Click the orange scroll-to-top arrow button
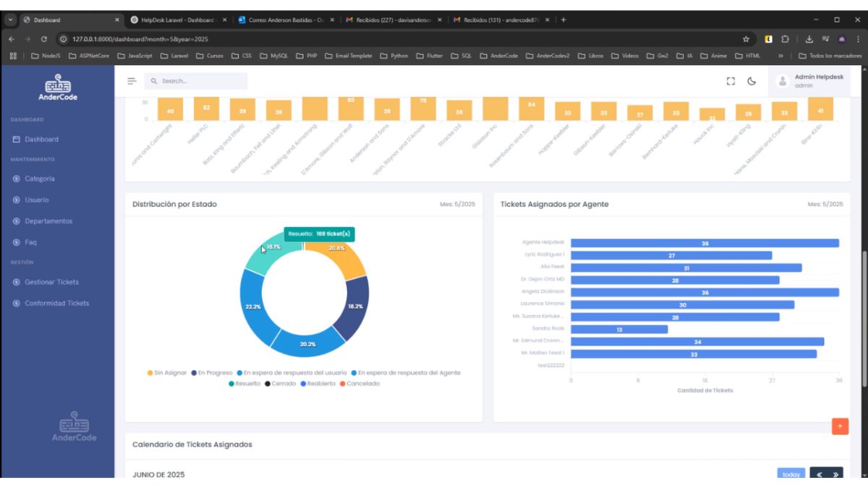868x488 pixels. 840,427
